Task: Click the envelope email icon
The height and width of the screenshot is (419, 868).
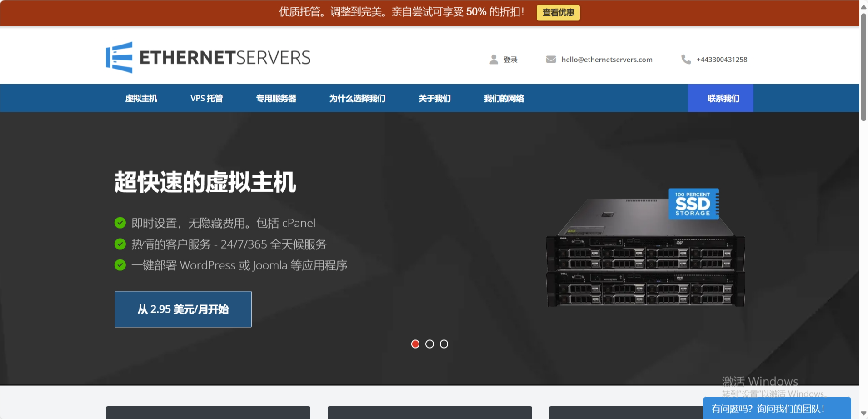Action: (x=551, y=60)
